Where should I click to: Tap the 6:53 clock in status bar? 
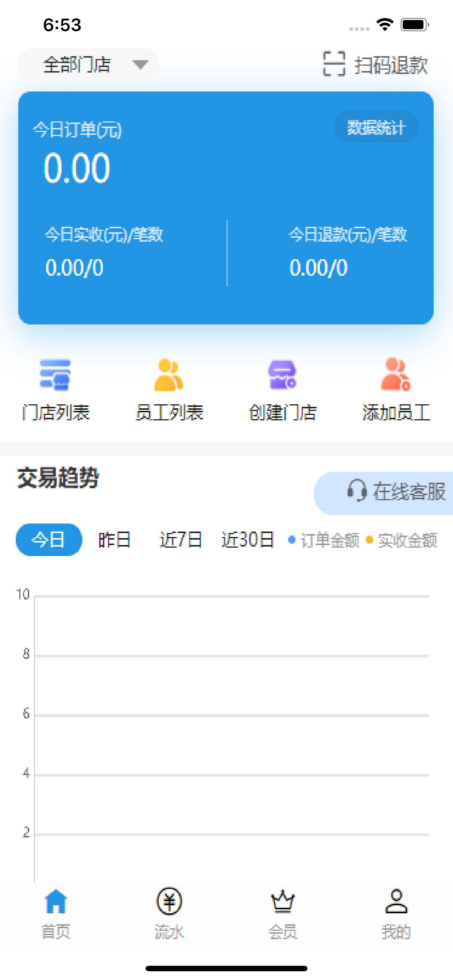point(62,25)
